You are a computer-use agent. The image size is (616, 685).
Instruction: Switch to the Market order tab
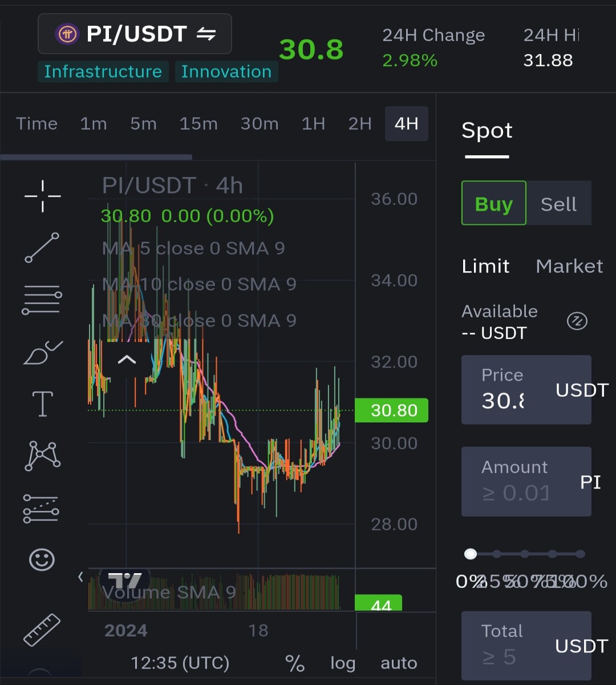569,266
